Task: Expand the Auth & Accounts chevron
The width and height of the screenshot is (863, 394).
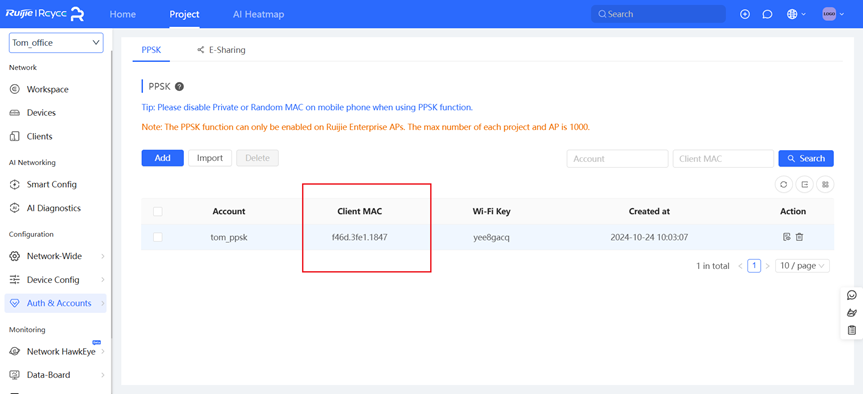Action: (103, 303)
